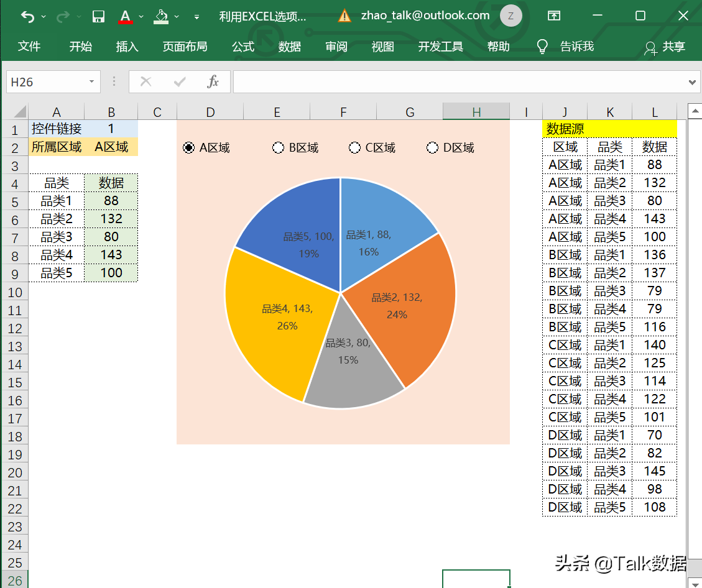The height and width of the screenshot is (588, 702).
Task: Select the 控件链接 cell
Action: click(x=57, y=129)
